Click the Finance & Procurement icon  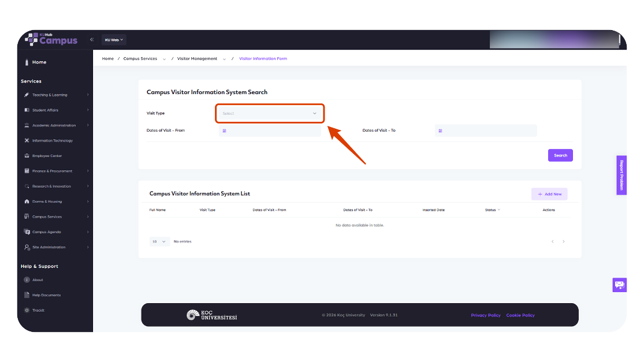pos(27,171)
